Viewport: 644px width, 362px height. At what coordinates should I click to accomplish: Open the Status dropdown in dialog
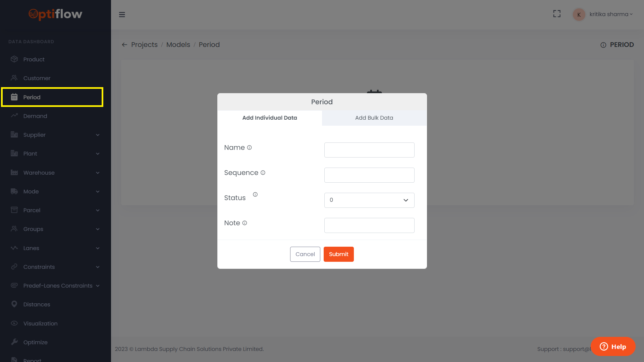point(369,200)
